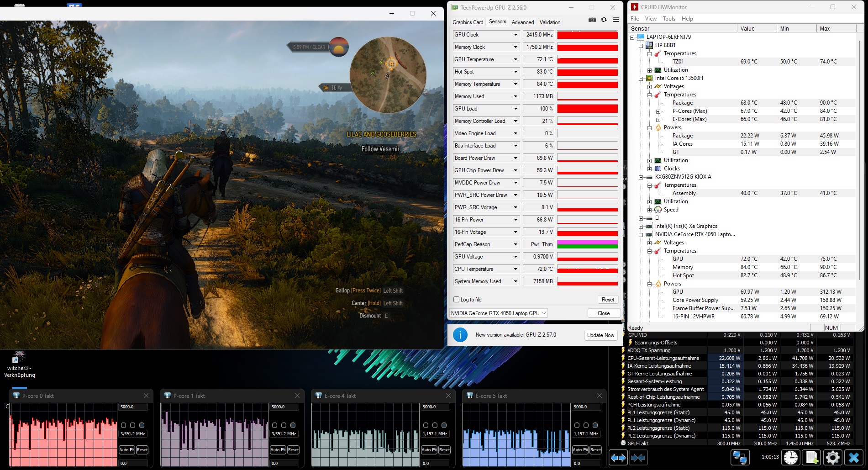Click the info icon in the update notice

coord(460,335)
